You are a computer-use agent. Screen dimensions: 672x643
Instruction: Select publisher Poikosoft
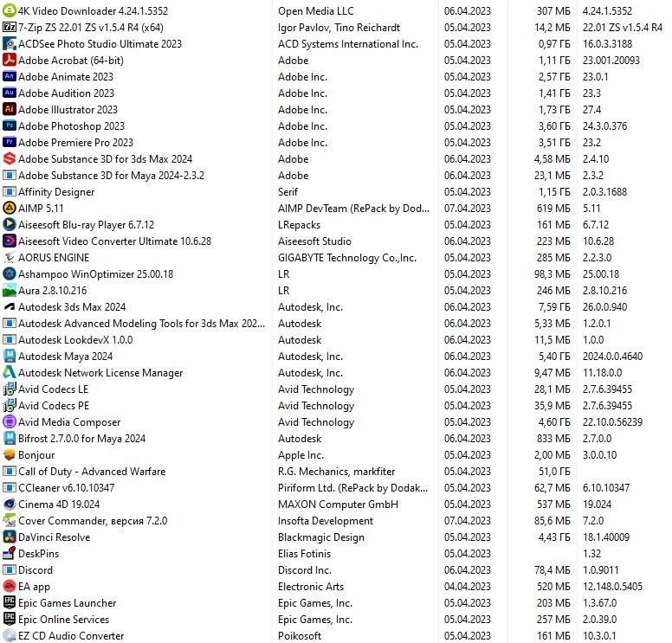pyautogui.click(x=299, y=636)
